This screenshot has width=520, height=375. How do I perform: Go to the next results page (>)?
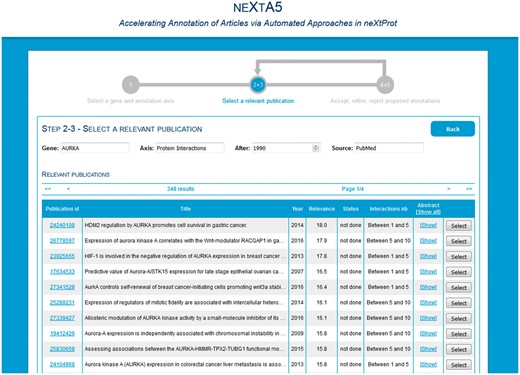[449, 189]
